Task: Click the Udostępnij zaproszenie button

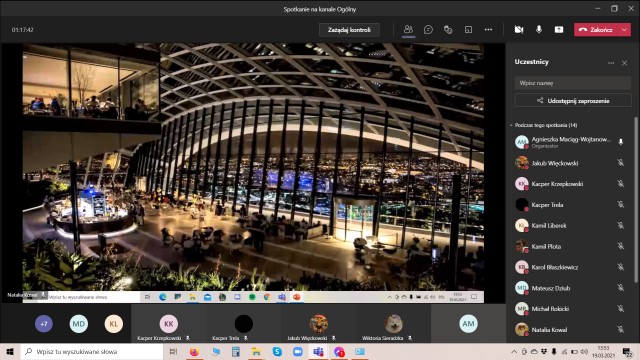Action: coord(573,100)
